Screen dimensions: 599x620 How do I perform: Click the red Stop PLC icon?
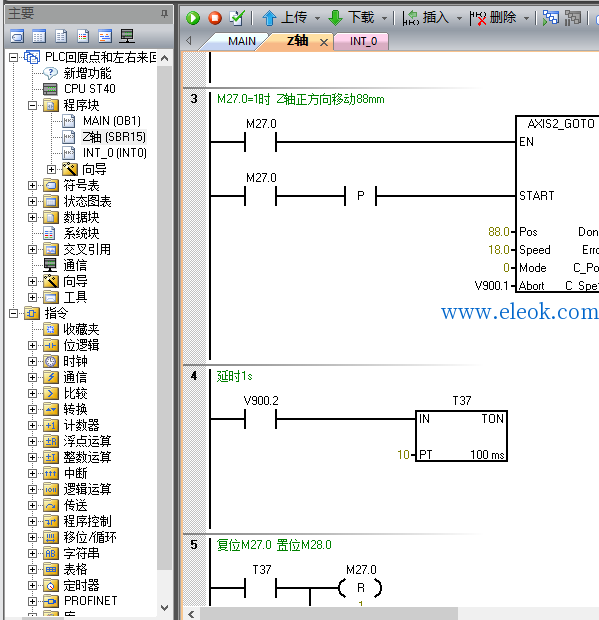[215, 18]
